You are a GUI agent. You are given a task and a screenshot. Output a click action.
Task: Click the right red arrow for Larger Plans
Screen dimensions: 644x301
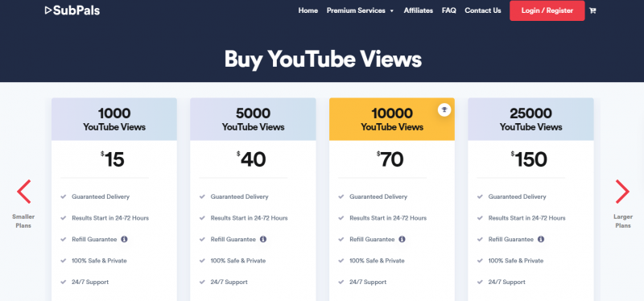tap(622, 192)
